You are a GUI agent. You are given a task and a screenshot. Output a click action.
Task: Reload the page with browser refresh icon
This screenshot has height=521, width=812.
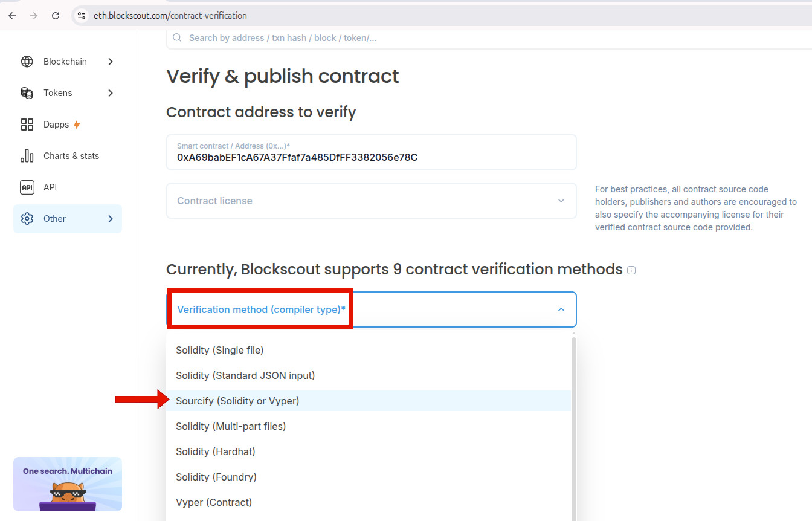click(x=56, y=16)
